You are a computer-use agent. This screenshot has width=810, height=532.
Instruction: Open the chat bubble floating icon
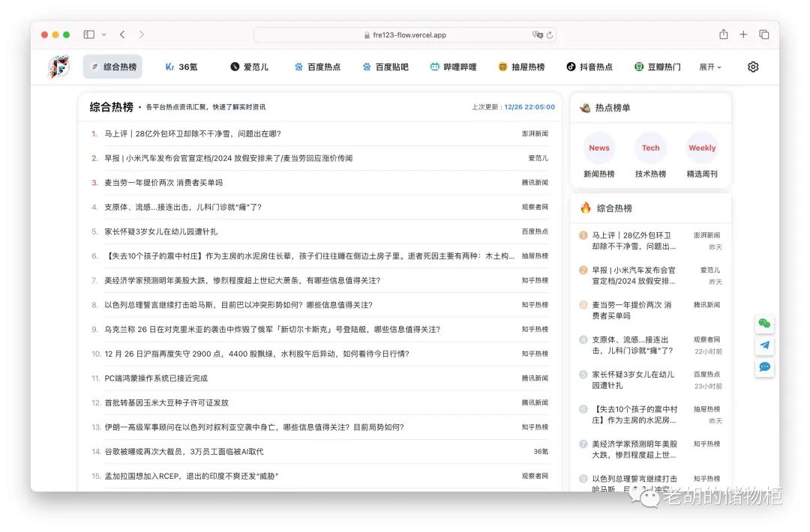(764, 367)
